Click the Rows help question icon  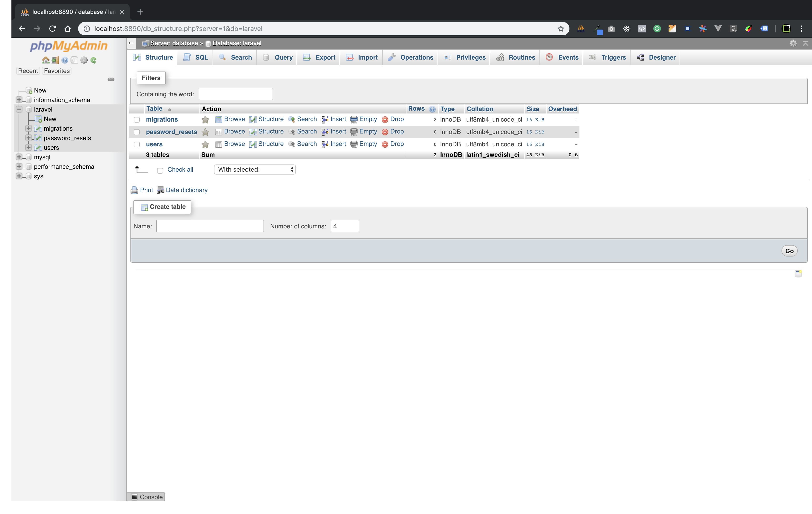432,109
